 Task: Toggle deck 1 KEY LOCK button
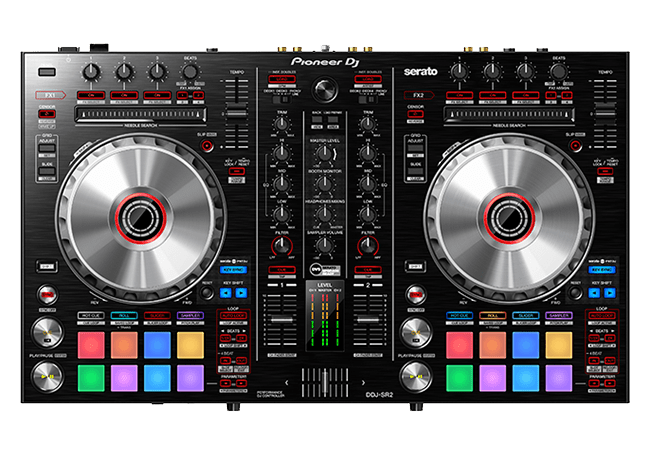237,172
